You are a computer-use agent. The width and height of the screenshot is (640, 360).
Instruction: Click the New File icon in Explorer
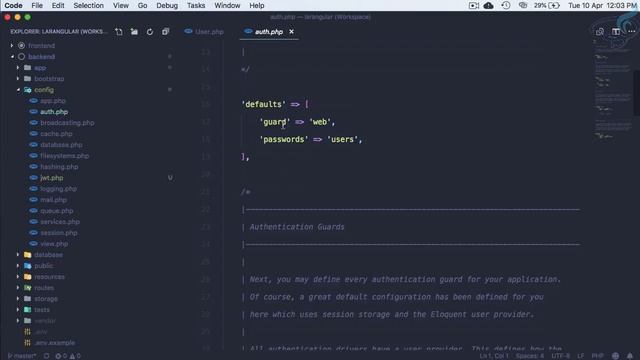tap(118, 32)
